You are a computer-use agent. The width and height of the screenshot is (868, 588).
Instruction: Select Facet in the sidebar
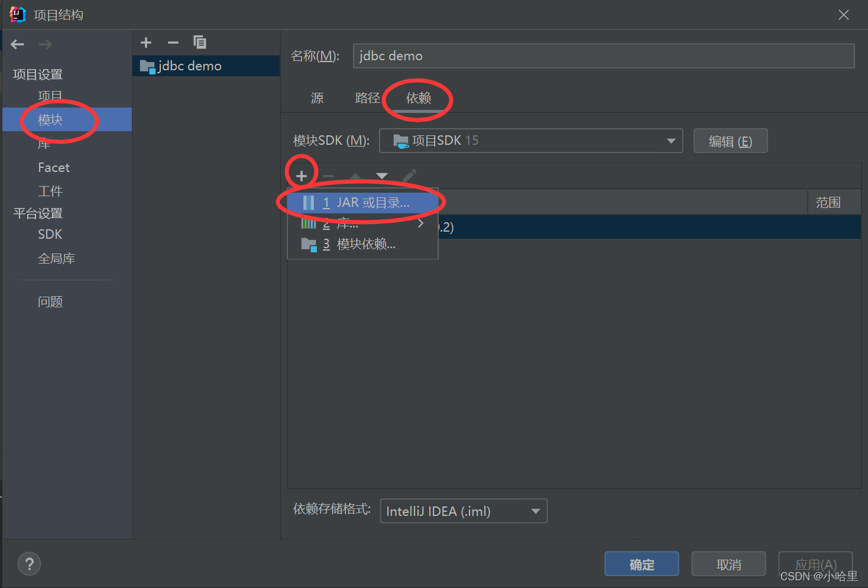[54, 167]
